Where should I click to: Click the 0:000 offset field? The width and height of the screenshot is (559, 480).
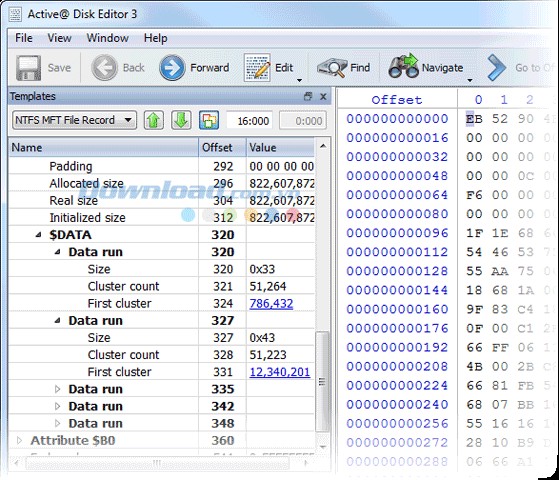(x=303, y=121)
